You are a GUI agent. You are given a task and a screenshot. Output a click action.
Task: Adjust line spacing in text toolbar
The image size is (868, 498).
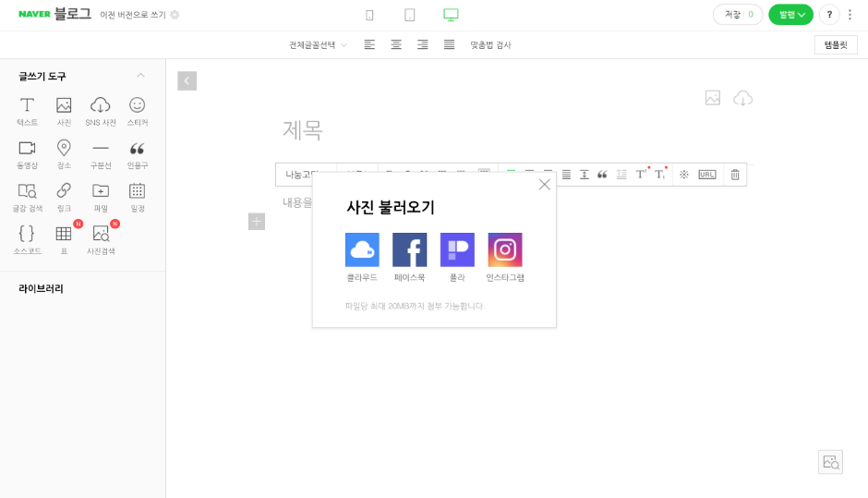coord(584,175)
